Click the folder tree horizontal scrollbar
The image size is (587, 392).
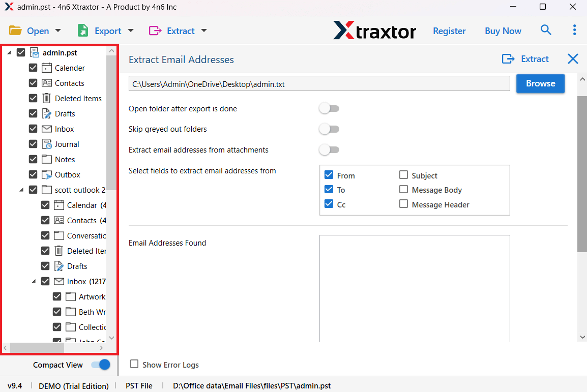pos(37,348)
